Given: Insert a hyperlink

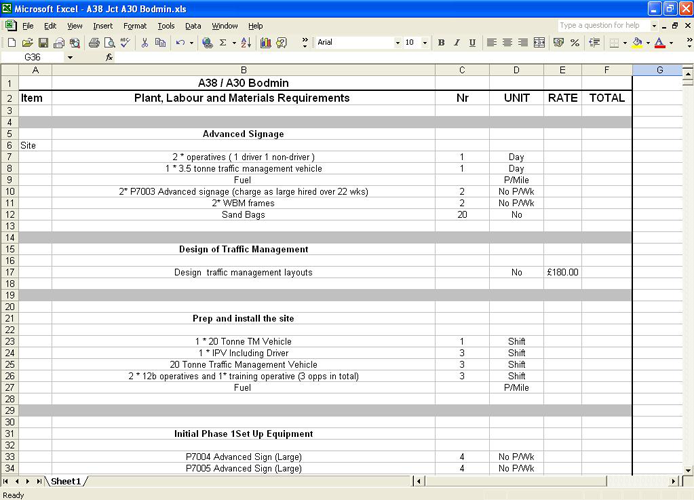Looking at the screenshot, I should click(207, 42).
